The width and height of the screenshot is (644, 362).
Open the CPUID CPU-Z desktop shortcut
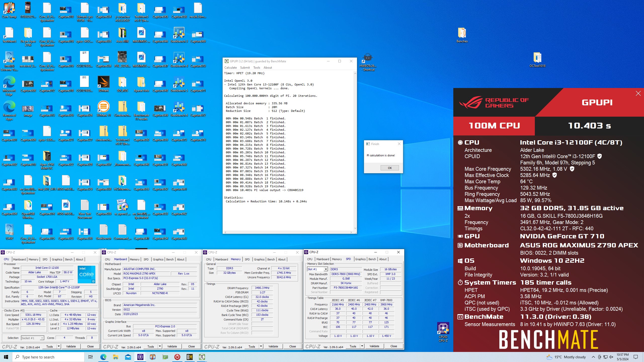pos(443,332)
